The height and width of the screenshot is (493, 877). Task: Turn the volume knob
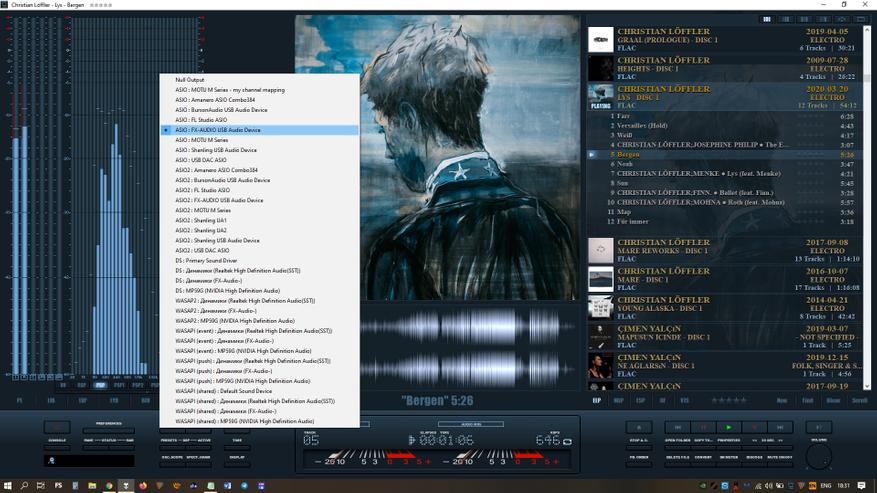tap(819, 457)
